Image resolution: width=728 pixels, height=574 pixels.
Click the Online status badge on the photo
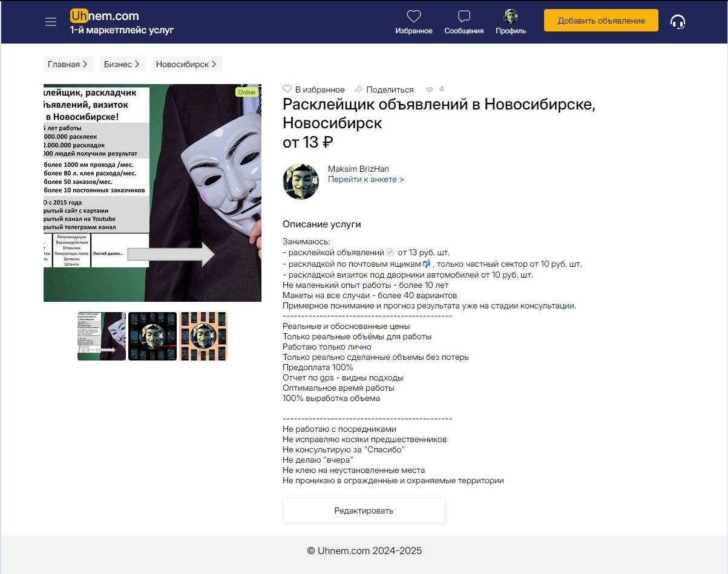pos(246,92)
